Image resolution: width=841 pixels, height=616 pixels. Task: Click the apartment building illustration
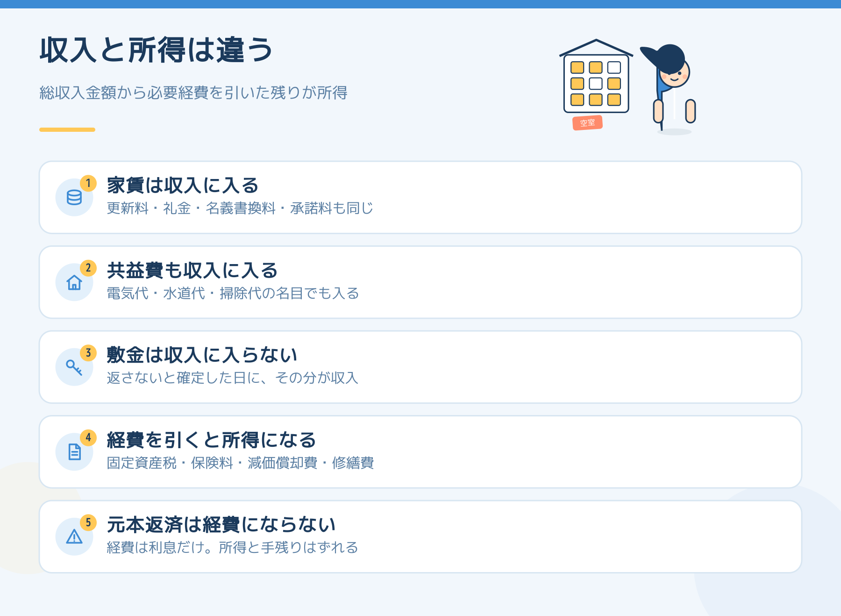tap(596, 76)
